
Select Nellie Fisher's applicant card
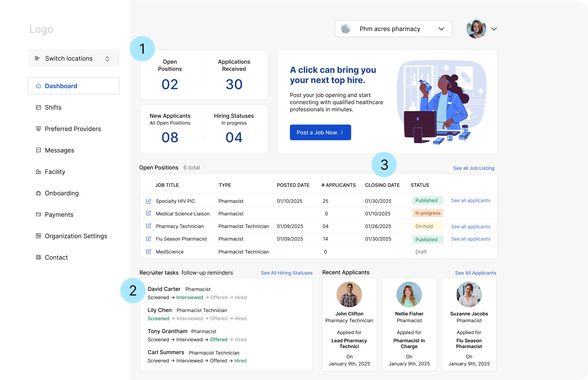409,324
